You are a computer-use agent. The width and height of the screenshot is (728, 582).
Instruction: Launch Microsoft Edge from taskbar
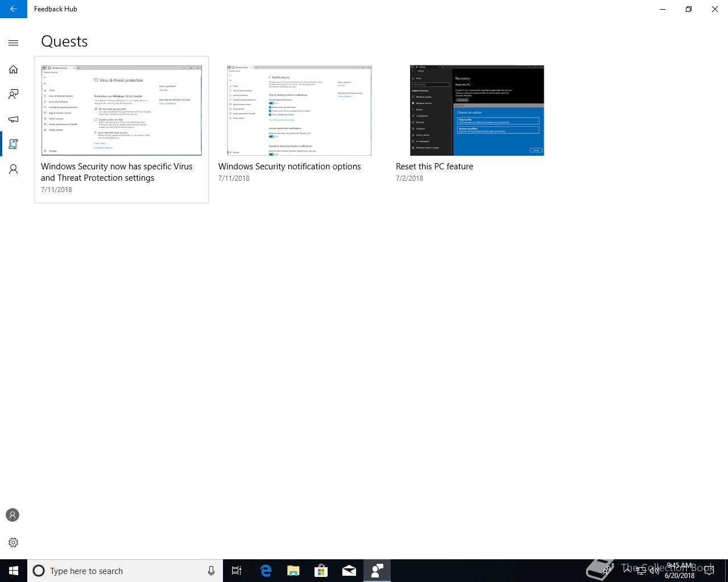coord(266,571)
